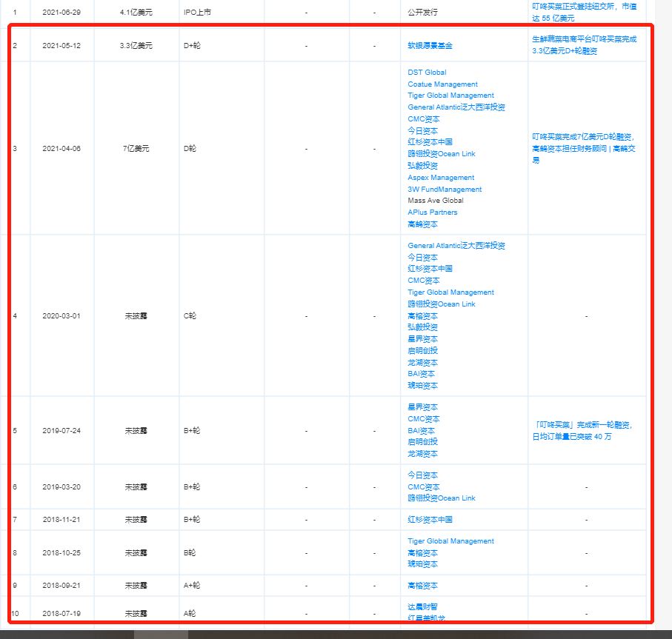The height and width of the screenshot is (639, 672).
Task: Click CMC资本 in the 2019-07-24 row
Action: (x=424, y=419)
